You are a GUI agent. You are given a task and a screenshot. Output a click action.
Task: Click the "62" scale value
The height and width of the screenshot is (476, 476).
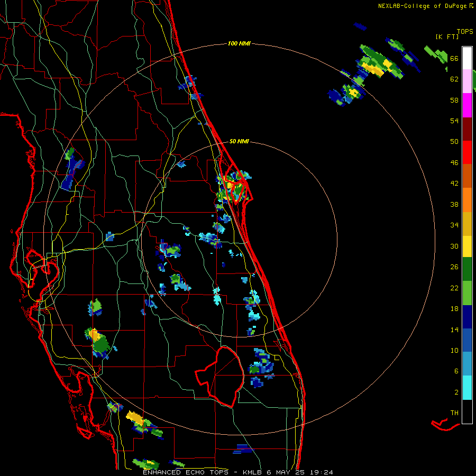tap(454, 79)
